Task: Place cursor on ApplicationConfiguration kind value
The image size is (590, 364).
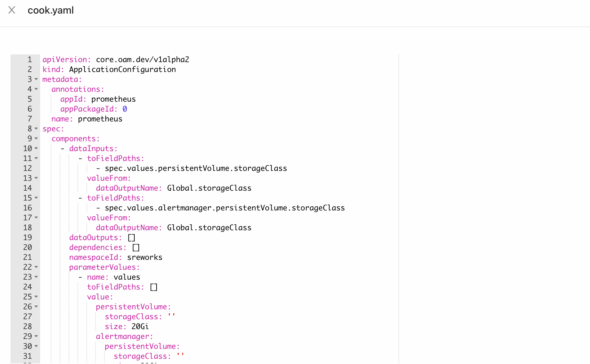Action: tap(122, 70)
